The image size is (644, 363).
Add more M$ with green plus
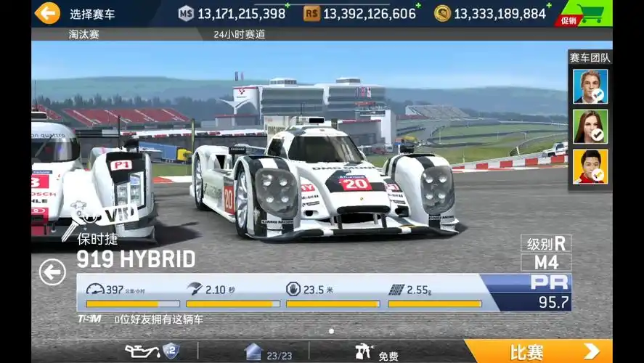point(288,6)
